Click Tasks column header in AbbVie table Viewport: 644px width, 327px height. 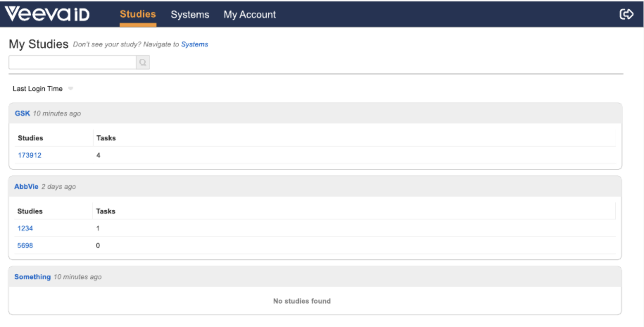(106, 211)
